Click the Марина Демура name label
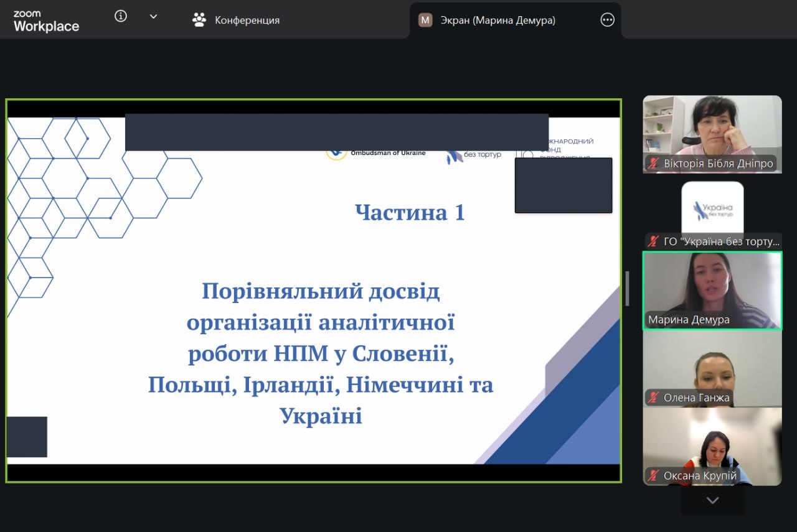Screen dimensions: 797x532 [689, 320]
